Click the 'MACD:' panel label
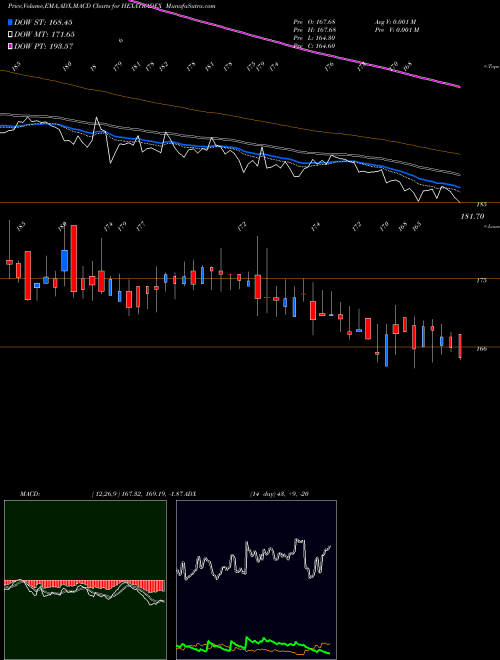Screen dimensions: 500x660 30,494
